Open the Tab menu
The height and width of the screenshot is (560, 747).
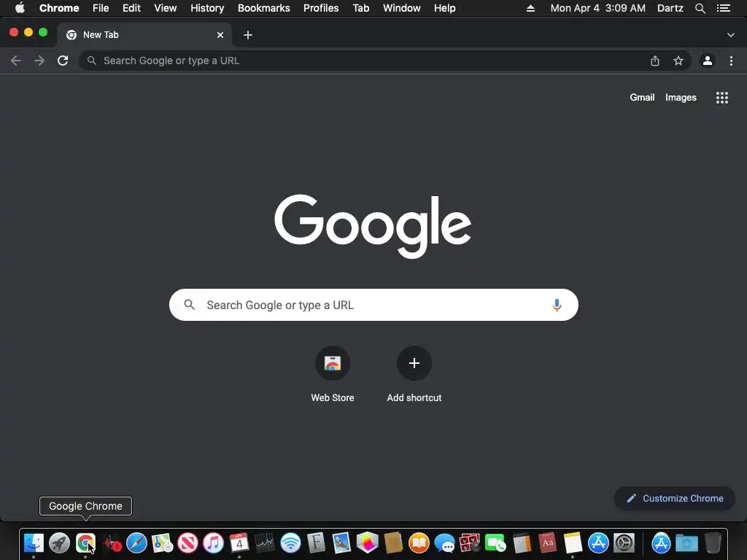click(x=361, y=8)
